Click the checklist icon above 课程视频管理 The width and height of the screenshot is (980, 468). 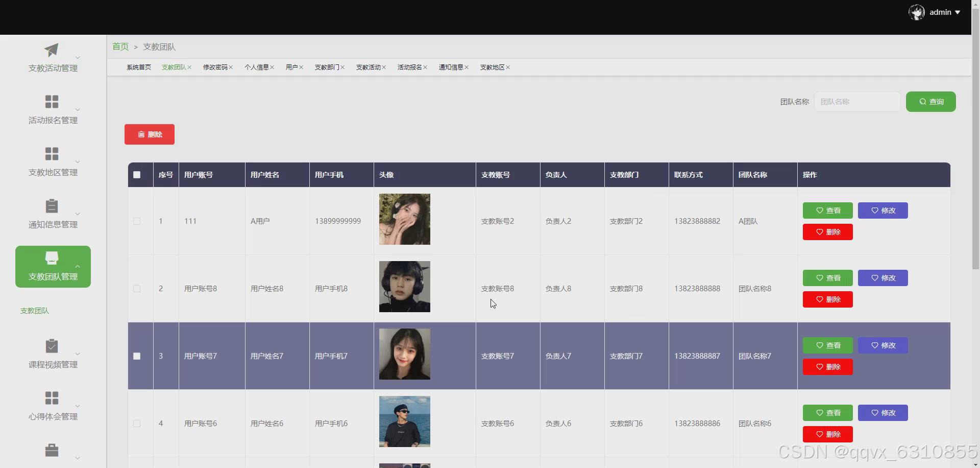pyautogui.click(x=52, y=346)
